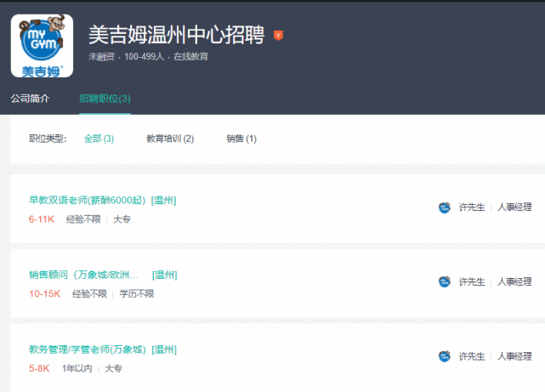
Task: Open the My Gym company logo
Action: 42,46
